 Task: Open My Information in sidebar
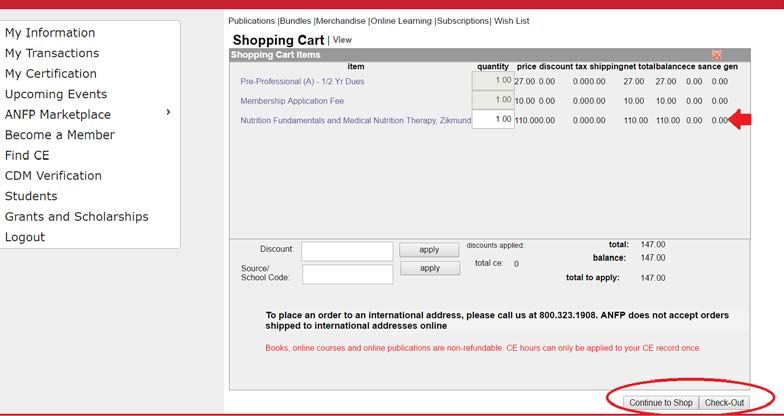point(50,33)
